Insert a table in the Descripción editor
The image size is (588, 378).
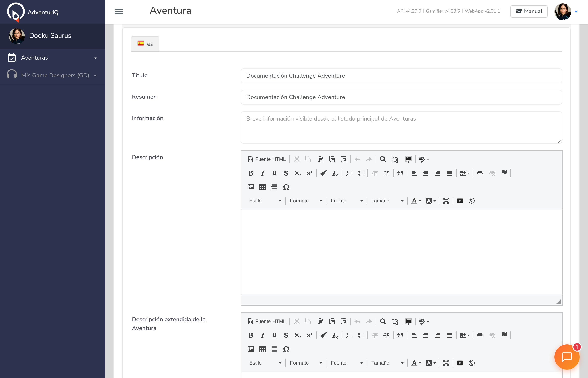coord(262,187)
